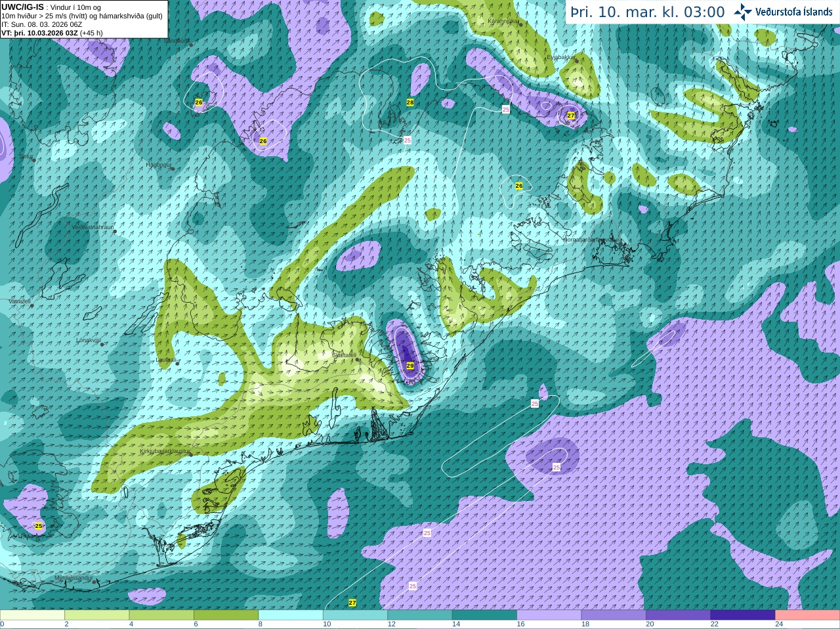Click the yellow 26 marker above Hágöngur
840x629 pixels.
point(263,141)
